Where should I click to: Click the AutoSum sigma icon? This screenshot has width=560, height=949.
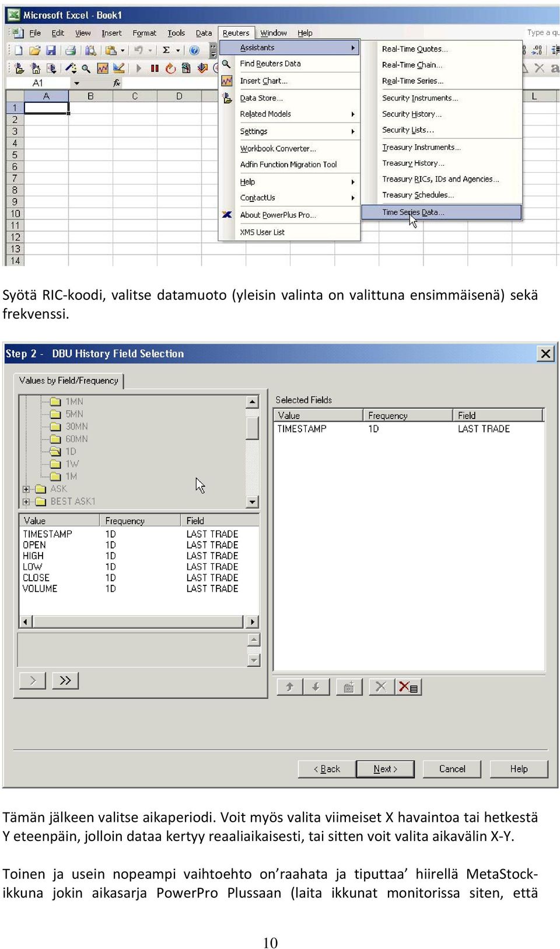click(x=166, y=50)
